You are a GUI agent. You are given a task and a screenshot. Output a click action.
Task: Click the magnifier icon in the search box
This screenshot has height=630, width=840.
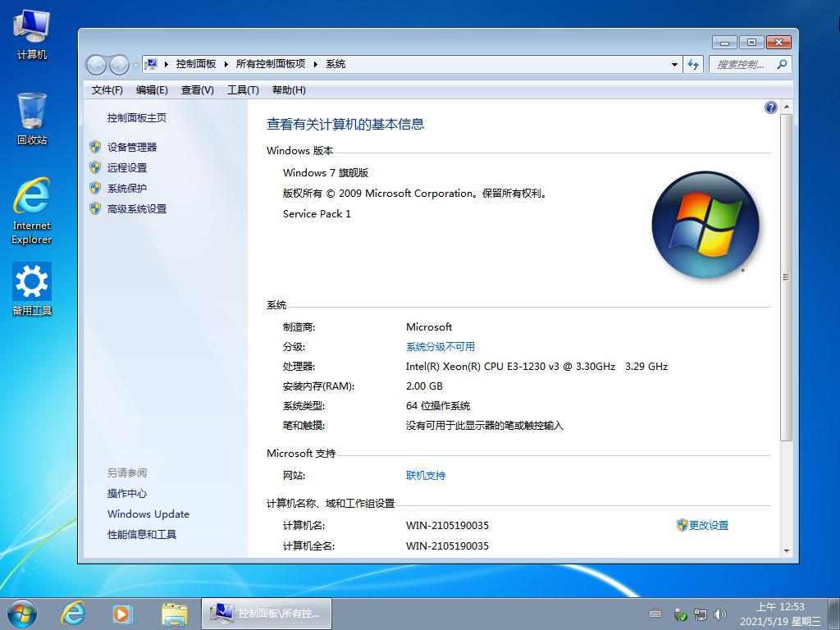coord(782,64)
